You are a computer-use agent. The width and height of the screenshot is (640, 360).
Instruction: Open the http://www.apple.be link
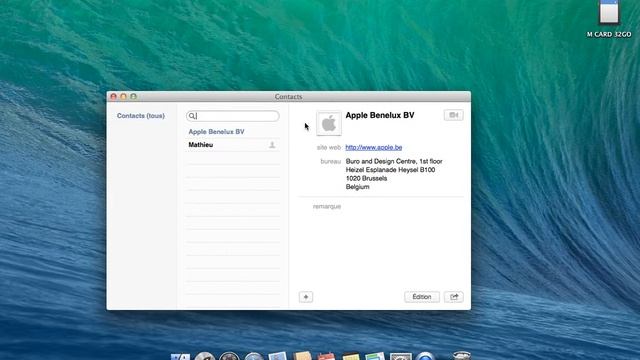point(373,147)
